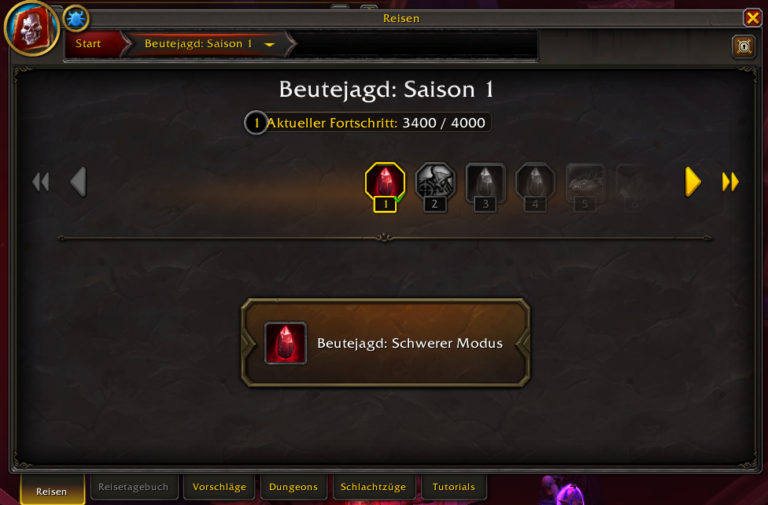Select the tier 3 crystal reward icon
The image size is (768, 505).
pyautogui.click(x=485, y=182)
